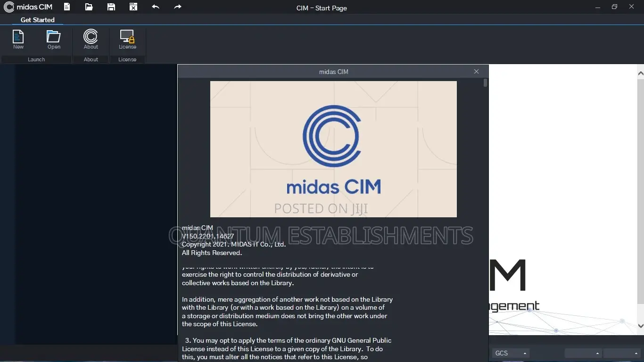The width and height of the screenshot is (644, 362).
Task: Click the License ribbon icon
Action: (127, 40)
